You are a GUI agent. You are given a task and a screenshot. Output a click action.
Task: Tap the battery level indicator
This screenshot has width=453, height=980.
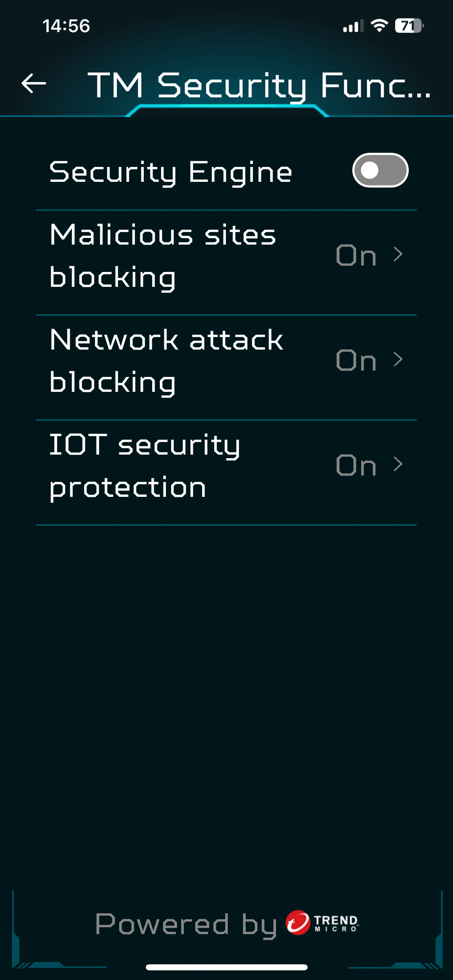(409, 26)
